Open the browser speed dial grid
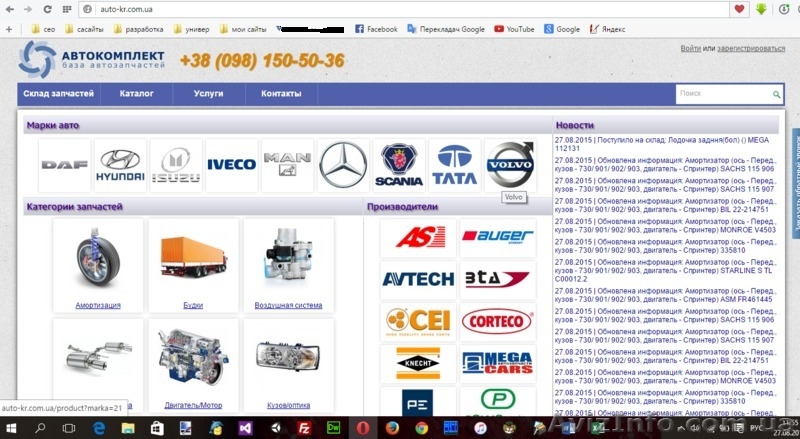800x439 pixels. [x=67, y=9]
